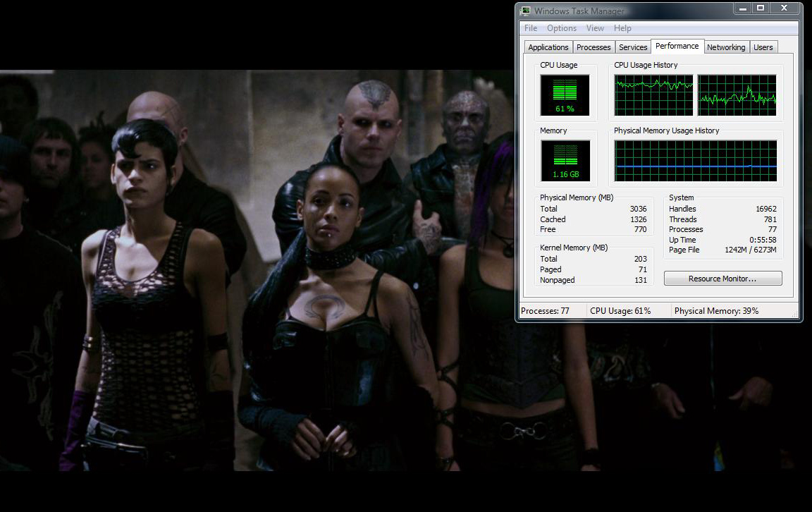Click the Page File value 1242M / 6273M
812x512 pixels.
pos(751,250)
